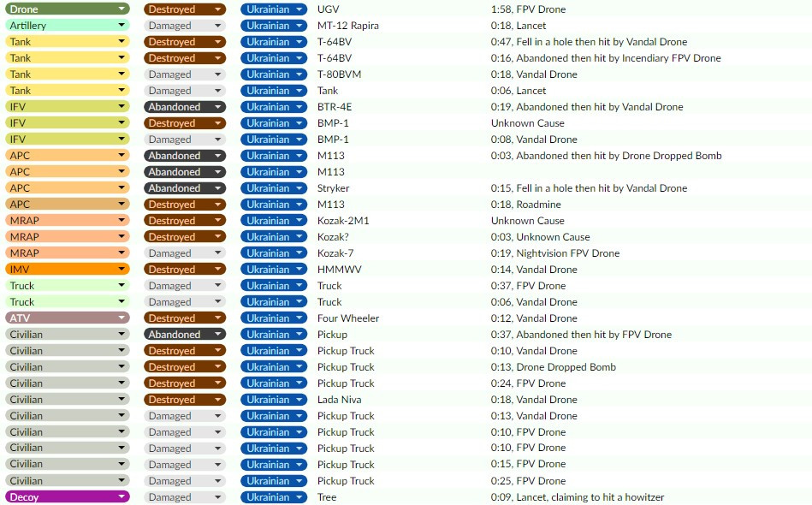The height and width of the screenshot is (505, 812).
Task: Open the Artillery type dropdown chip
Action: pyautogui.click(x=68, y=26)
